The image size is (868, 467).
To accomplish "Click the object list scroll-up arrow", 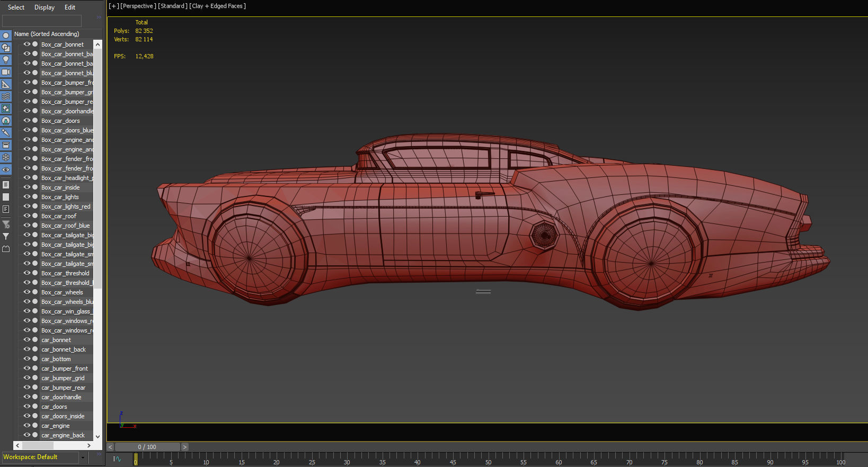I will (98, 44).
